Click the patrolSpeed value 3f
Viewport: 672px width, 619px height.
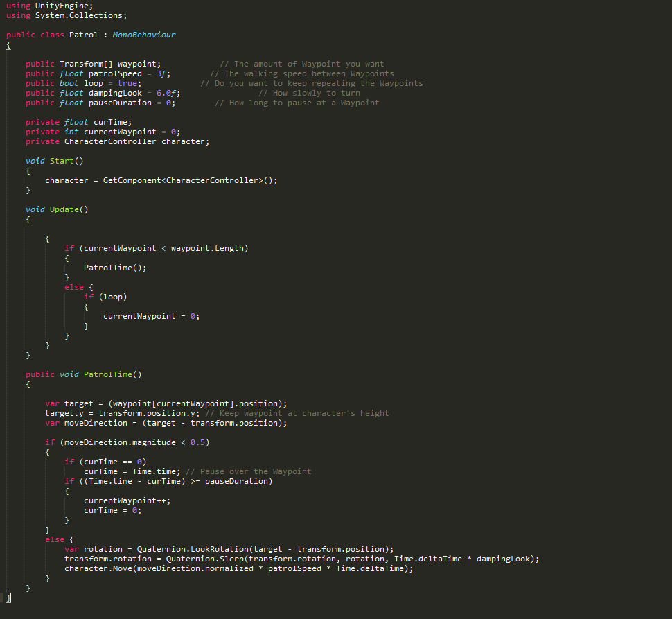pyautogui.click(x=162, y=73)
